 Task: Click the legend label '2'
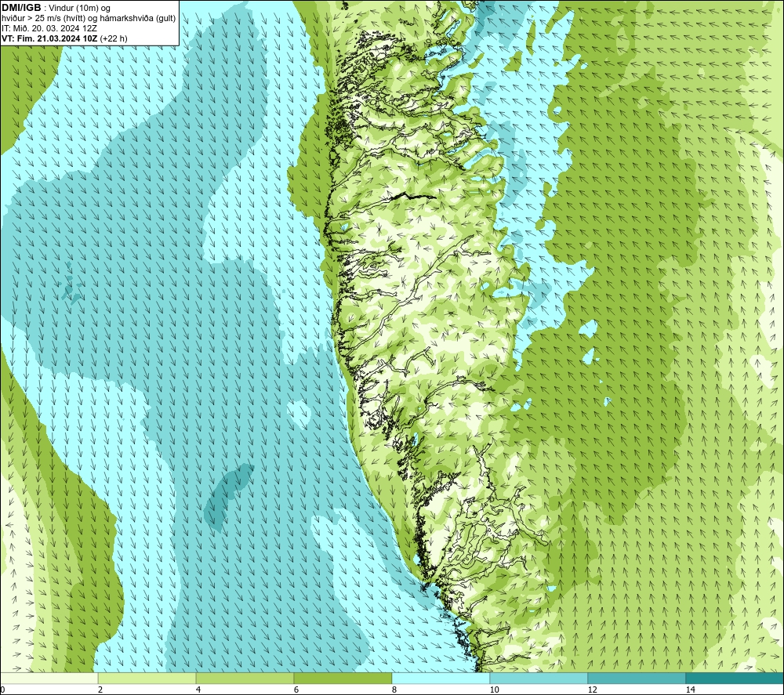[100, 690]
